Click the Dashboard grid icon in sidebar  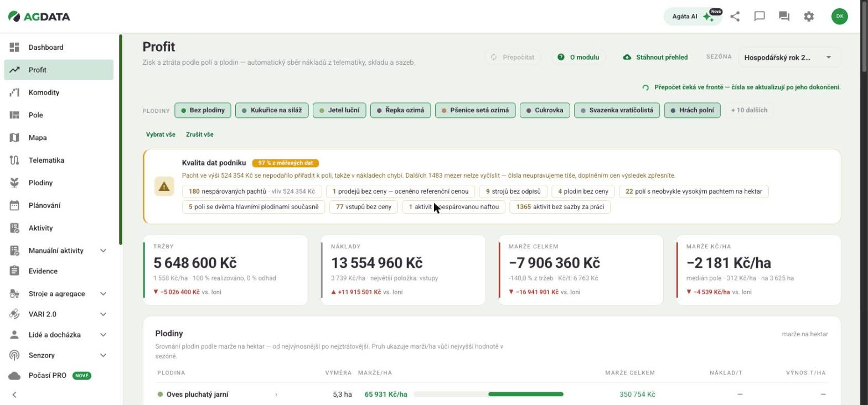click(15, 48)
